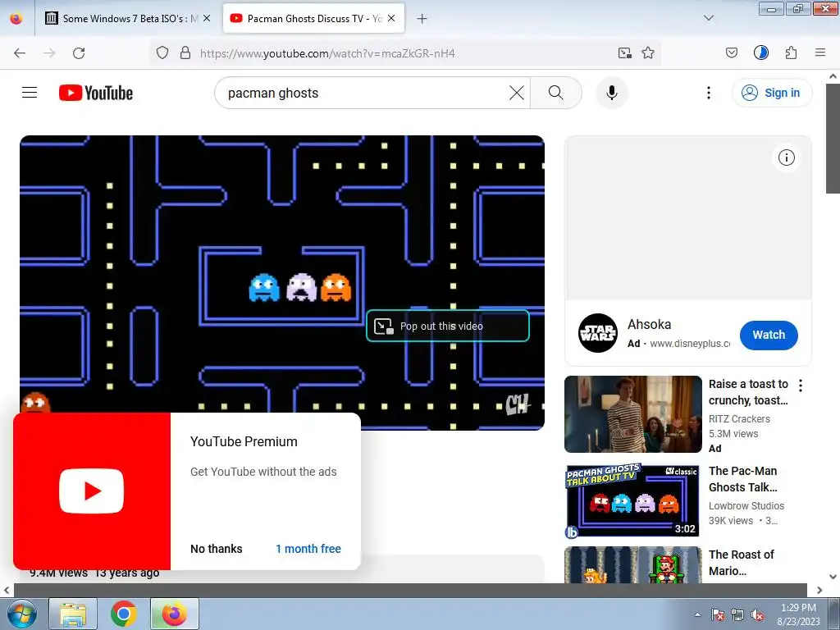Viewport: 840px width, 630px height.
Task: Save page to Pocket icon
Action: pyautogui.click(x=732, y=53)
